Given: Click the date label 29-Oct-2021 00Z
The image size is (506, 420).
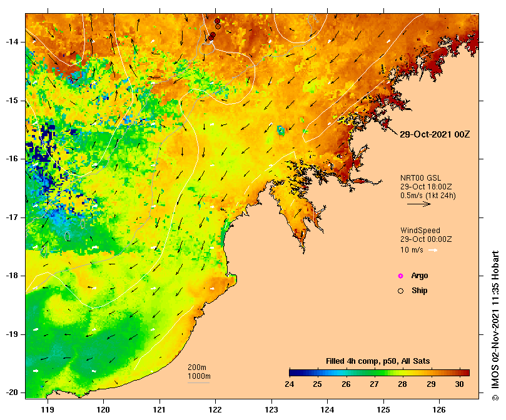Looking at the screenshot, I should point(435,134).
